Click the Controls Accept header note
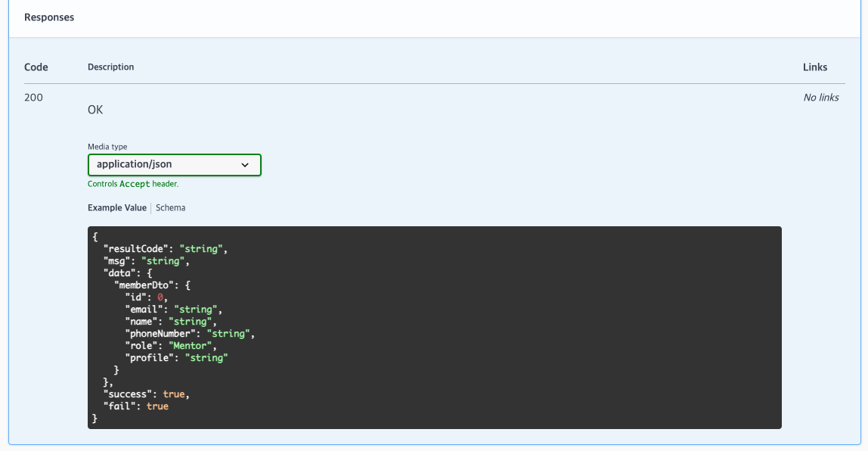The height and width of the screenshot is (451, 868). click(x=133, y=184)
